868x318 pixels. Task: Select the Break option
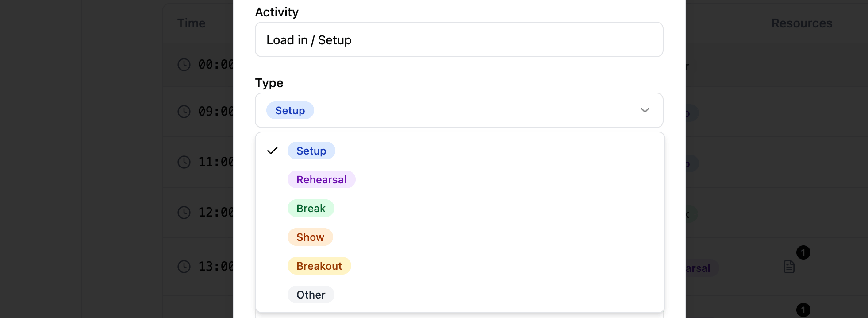tap(311, 208)
